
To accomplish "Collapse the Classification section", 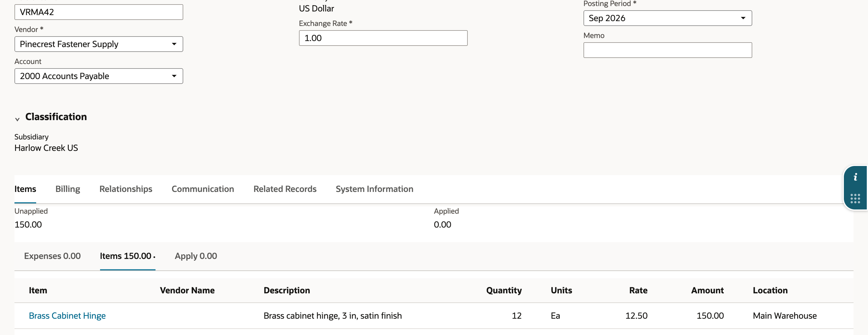I will [x=17, y=119].
